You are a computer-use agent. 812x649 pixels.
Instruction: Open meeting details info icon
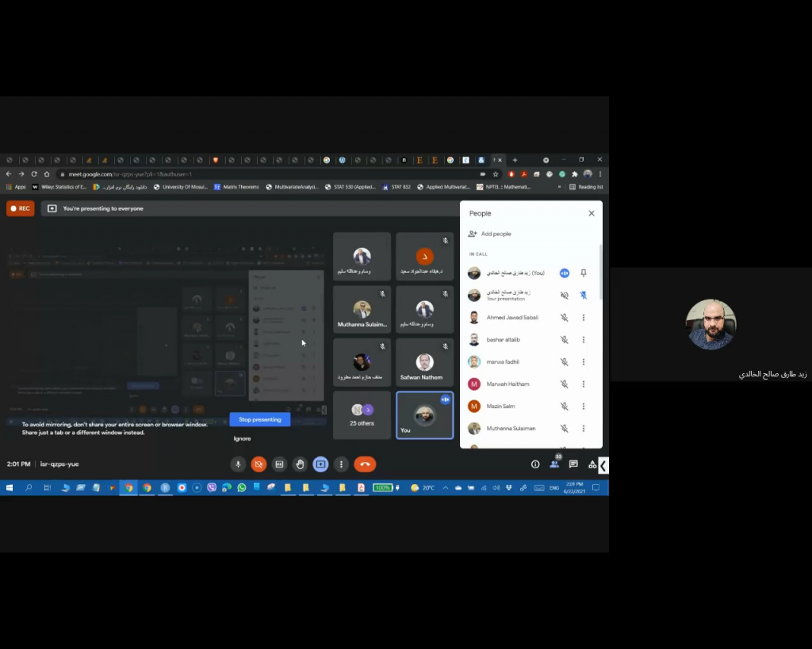click(535, 464)
